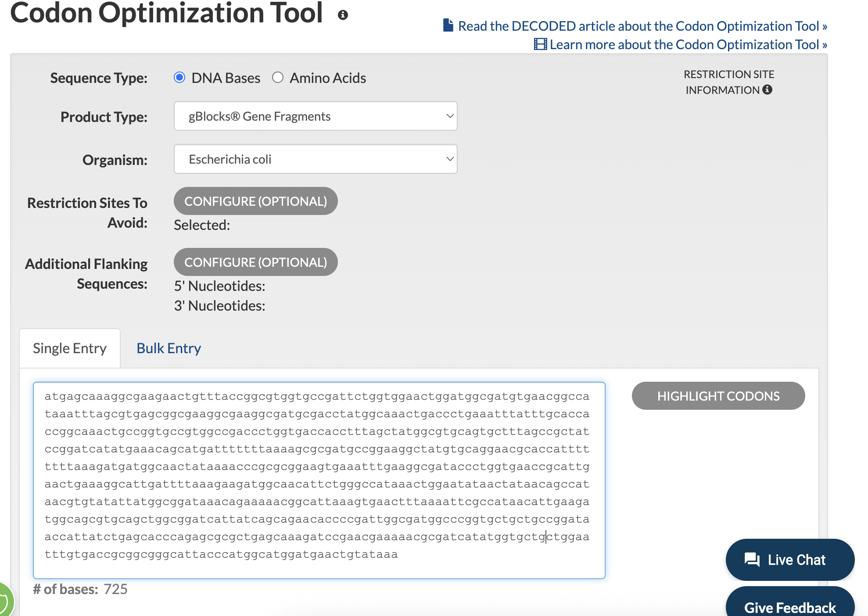Select the Amino Acids radio button
The image size is (868, 616).
(278, 78)
